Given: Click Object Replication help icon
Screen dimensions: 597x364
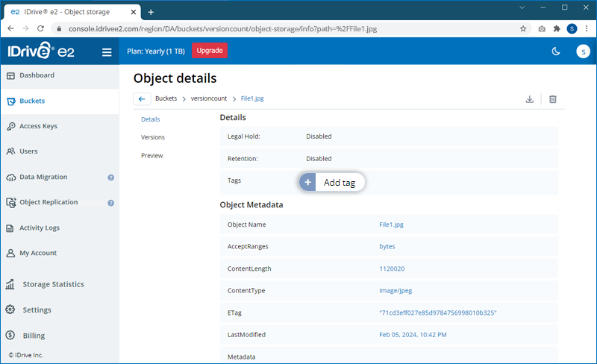Looking at the screenshot, I should (x=110, y=203).
